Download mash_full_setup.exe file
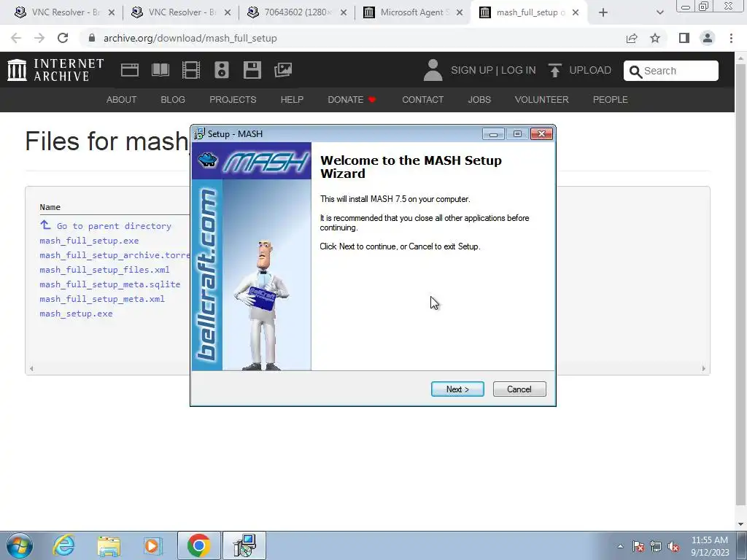Viewport: 747px width, 560px height. (89, 241)
